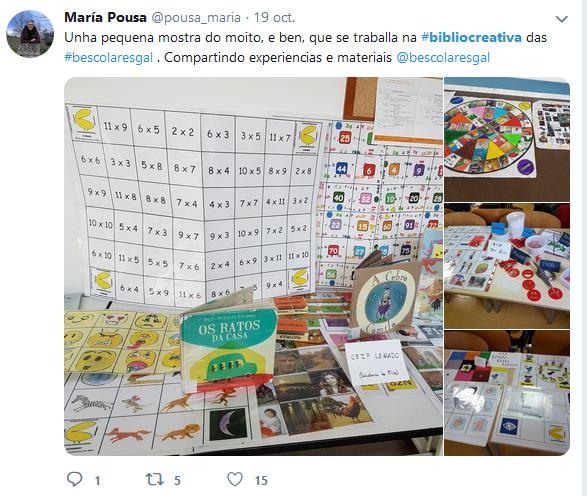Open the 19 oct. timestamp link
Image resolution: width=587 pixels, height=496 pixels.
[x=274, y=18]
